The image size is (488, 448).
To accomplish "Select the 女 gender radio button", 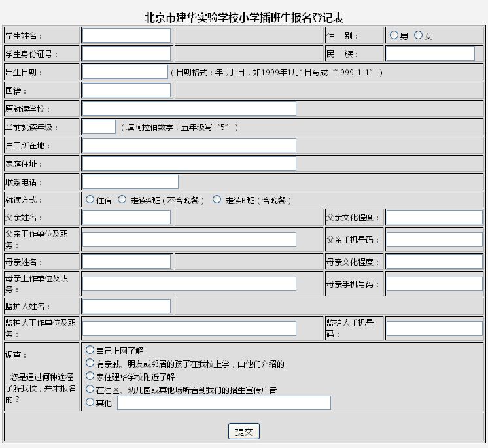I will (x=418, y=35).
